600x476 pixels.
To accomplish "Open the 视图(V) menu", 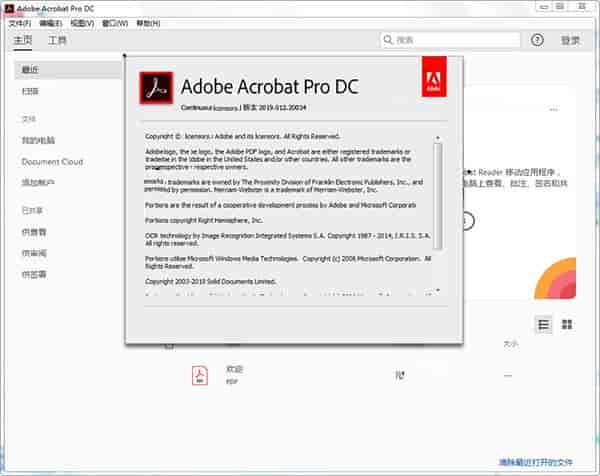I will point(82,22).
